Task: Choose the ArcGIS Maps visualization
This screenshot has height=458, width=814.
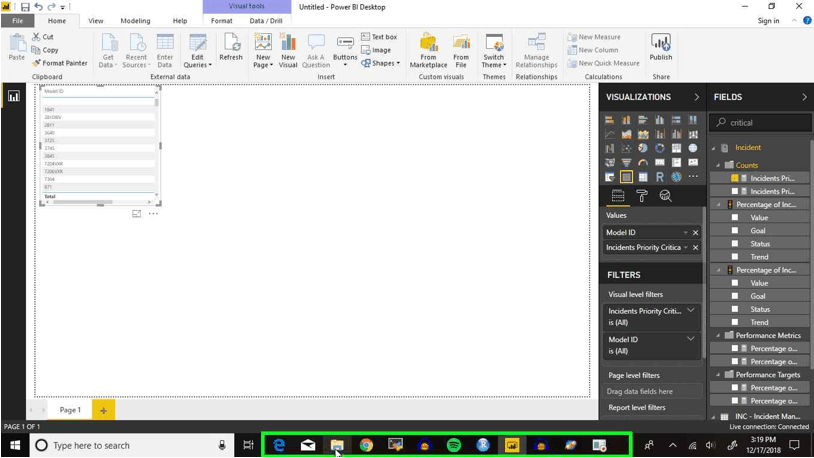Action: (x=676, y=177)
